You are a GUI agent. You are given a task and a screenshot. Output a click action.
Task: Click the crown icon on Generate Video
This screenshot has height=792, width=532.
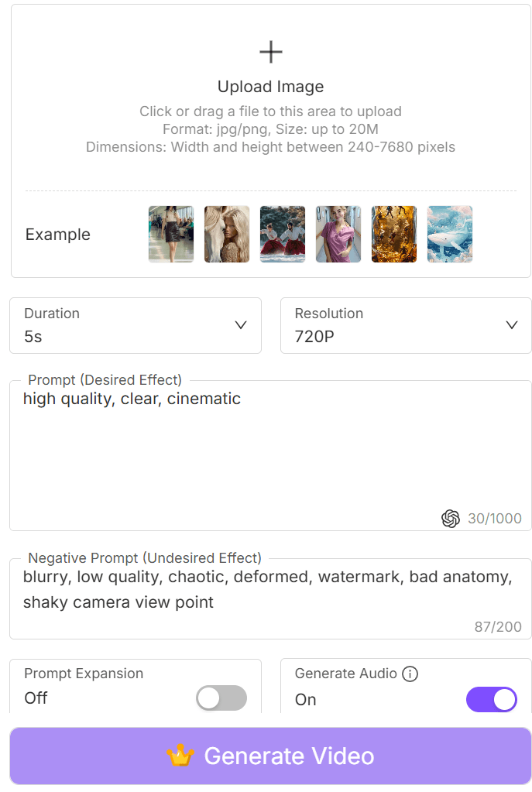coord(180,756)
